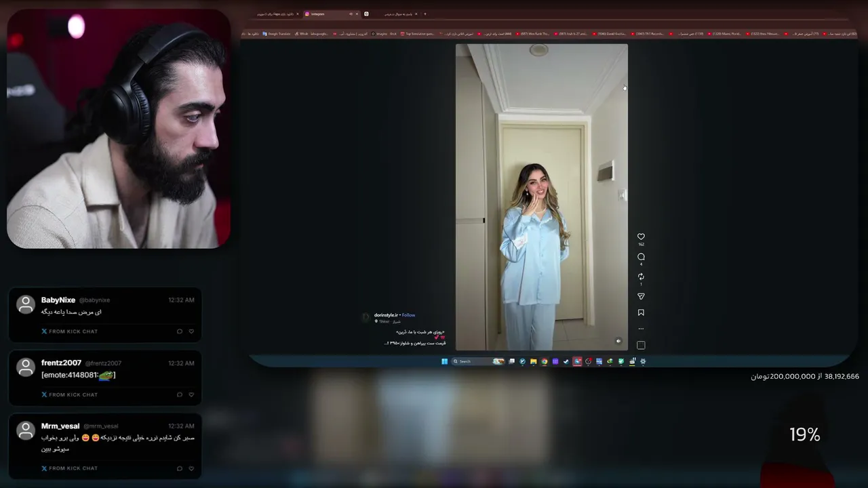Click the @frentz2007 handle
Screen dimensions: 868x488
[x=103, y=363]
